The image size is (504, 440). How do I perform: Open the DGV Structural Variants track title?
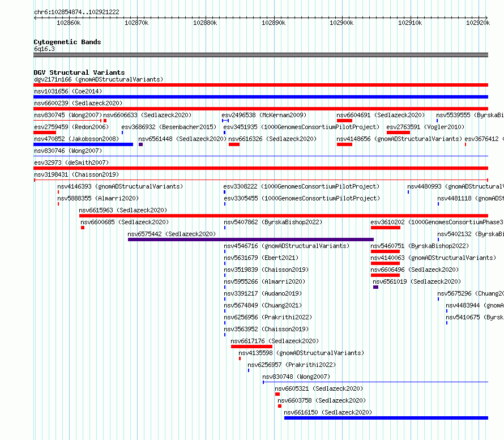79,72
